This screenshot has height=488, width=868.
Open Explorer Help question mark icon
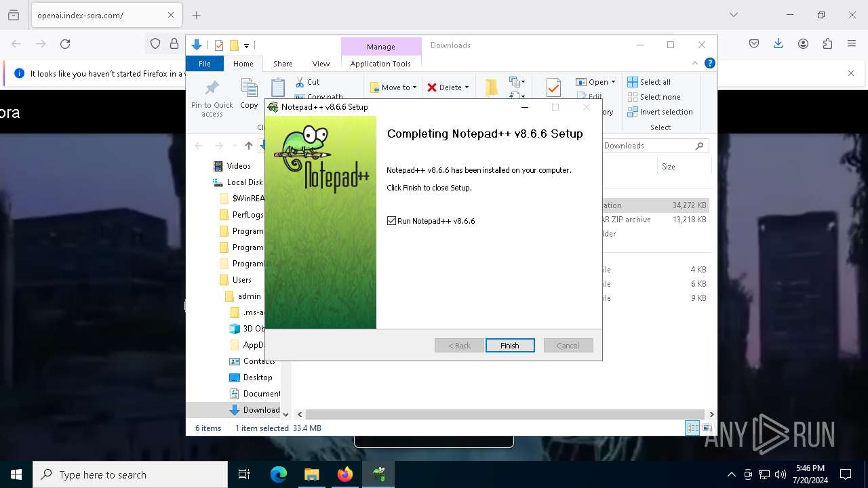709,63
